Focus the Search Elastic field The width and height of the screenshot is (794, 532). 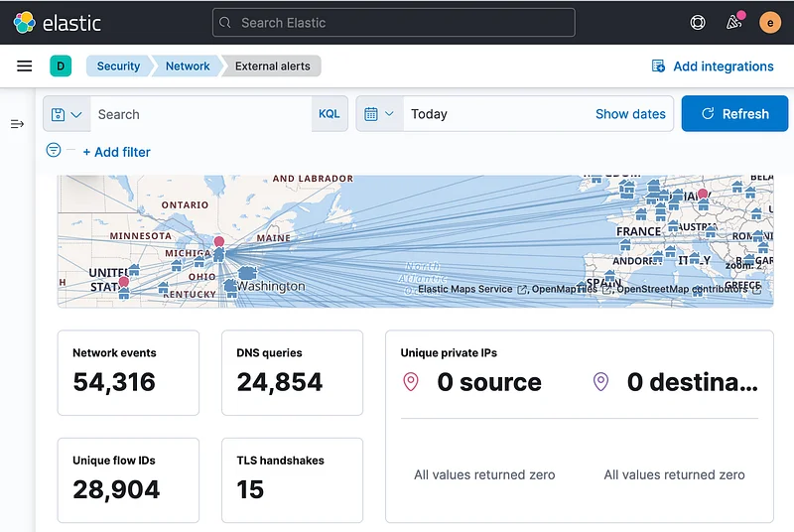click(393, 23)
